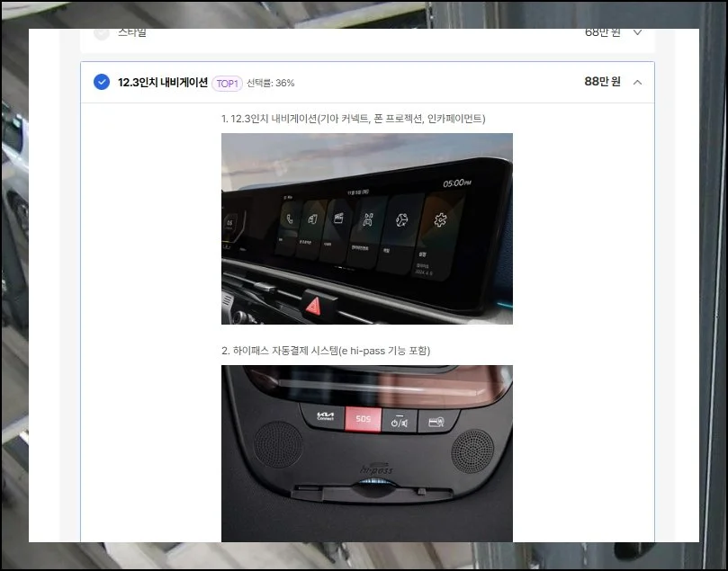Click the 선택률: 36% text
Image resolution: width=728 pixels, height=571 pixels.
pos(271,84)
